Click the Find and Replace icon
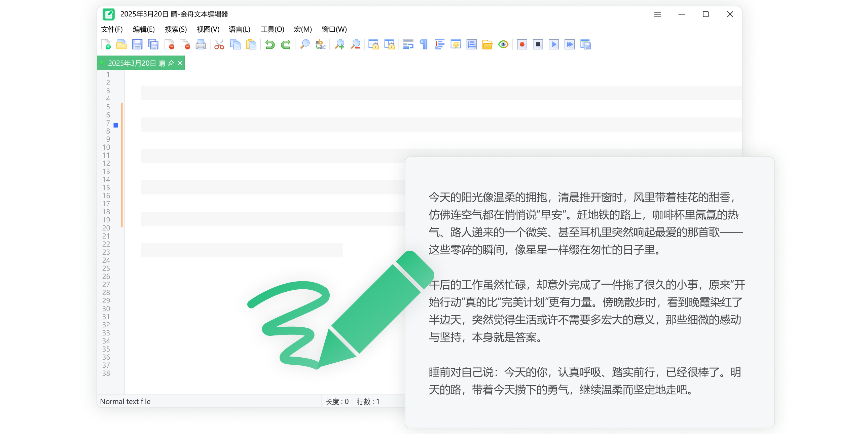 tap(320, 44)
